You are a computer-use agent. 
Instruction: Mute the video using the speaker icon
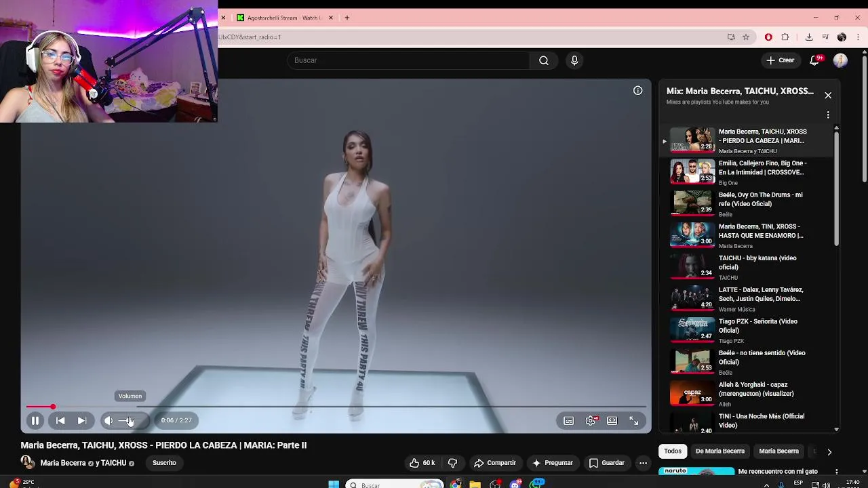tap(108, 421)
